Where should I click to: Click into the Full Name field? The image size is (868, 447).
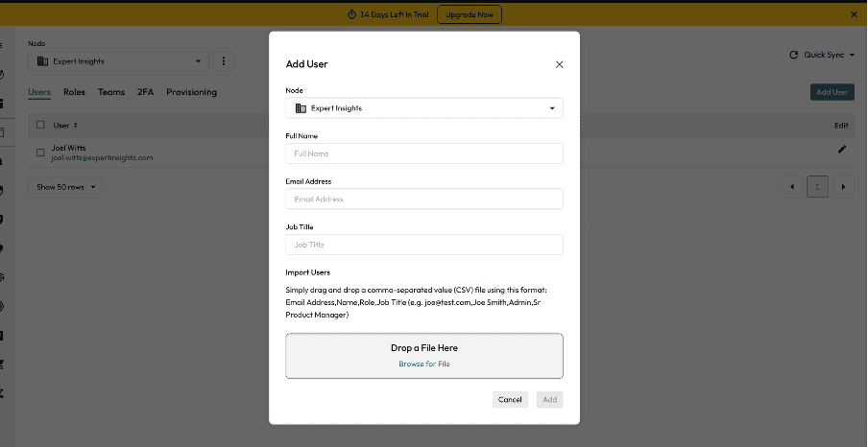pos(424,153)
